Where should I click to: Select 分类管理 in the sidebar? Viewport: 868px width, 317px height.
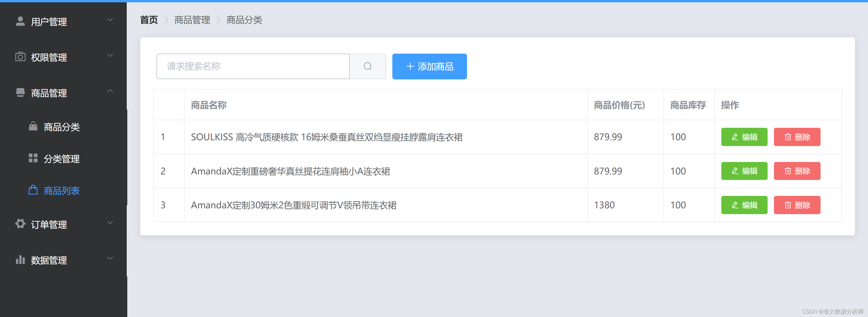63,159
